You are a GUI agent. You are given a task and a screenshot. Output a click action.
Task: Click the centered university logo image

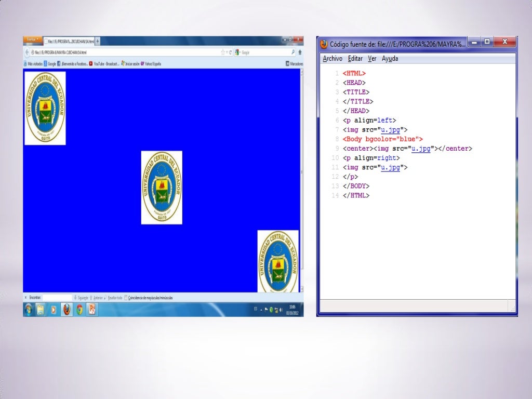point(162,188)
